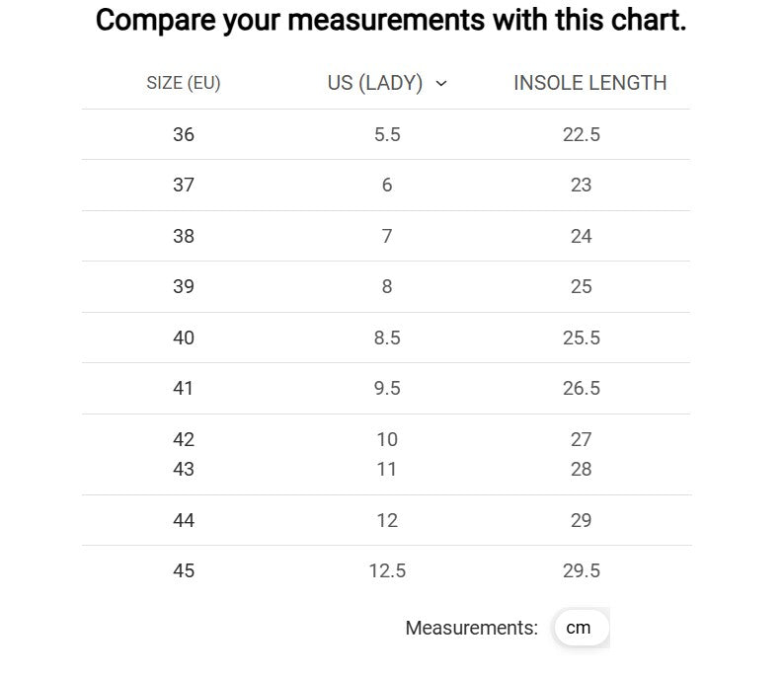
Task: Click the US size 12.5 value
Action: click(387, 570)
